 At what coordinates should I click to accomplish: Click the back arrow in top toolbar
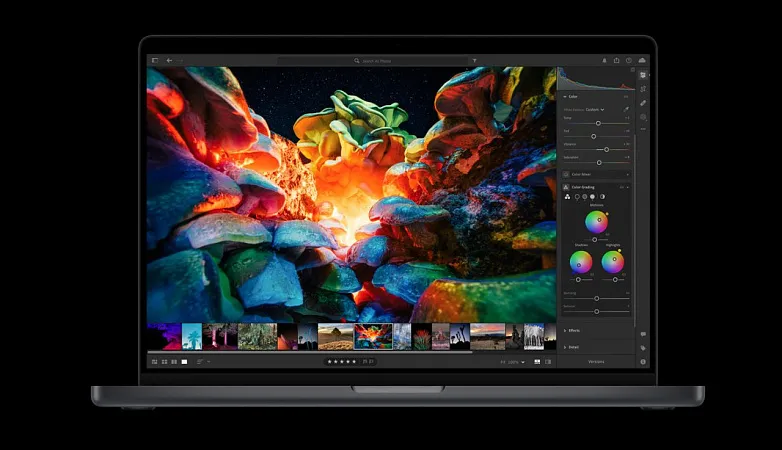pos(169,60)
